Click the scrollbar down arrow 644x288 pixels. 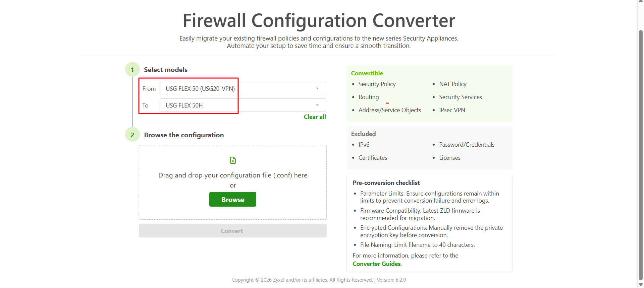tap(641, 285)
